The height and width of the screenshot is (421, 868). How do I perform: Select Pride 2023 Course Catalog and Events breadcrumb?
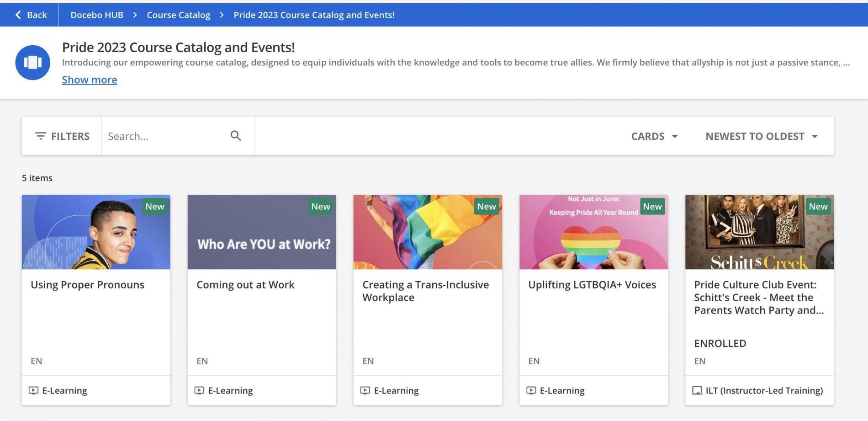[314, 15]
